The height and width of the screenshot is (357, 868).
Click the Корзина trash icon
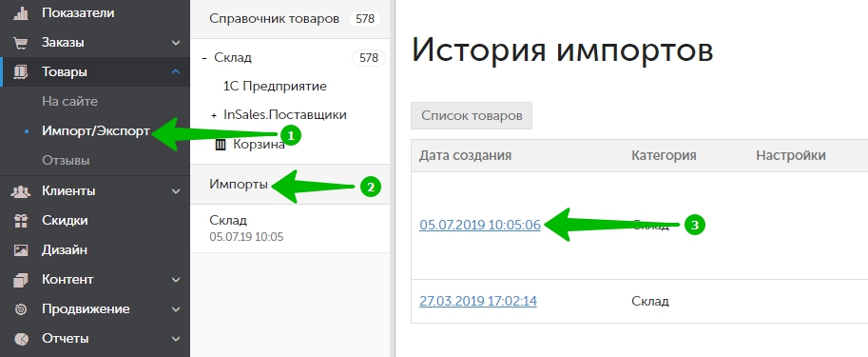click(x=221, y=146)
